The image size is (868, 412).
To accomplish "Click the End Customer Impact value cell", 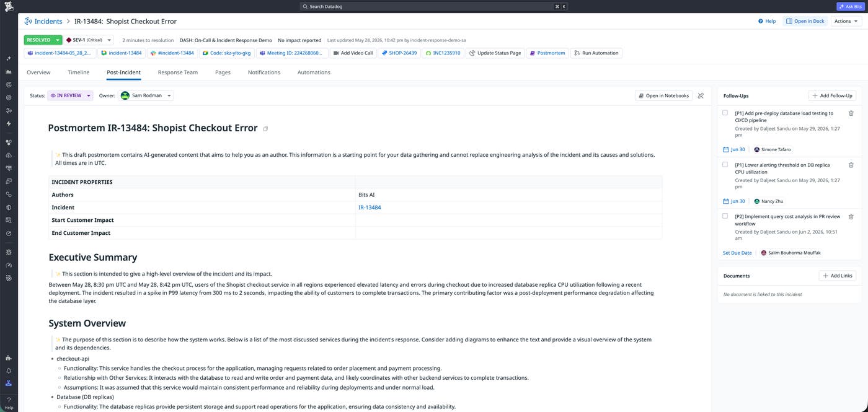I will click(508, 233).
